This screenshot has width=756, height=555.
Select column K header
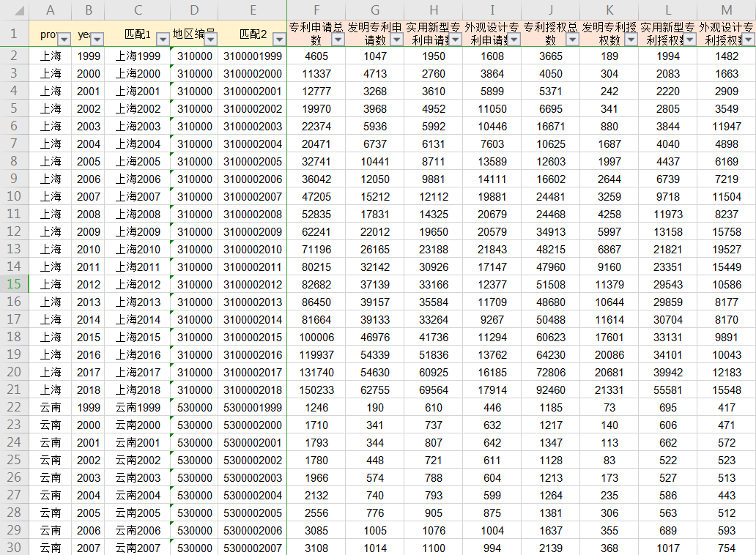[609, 10]
